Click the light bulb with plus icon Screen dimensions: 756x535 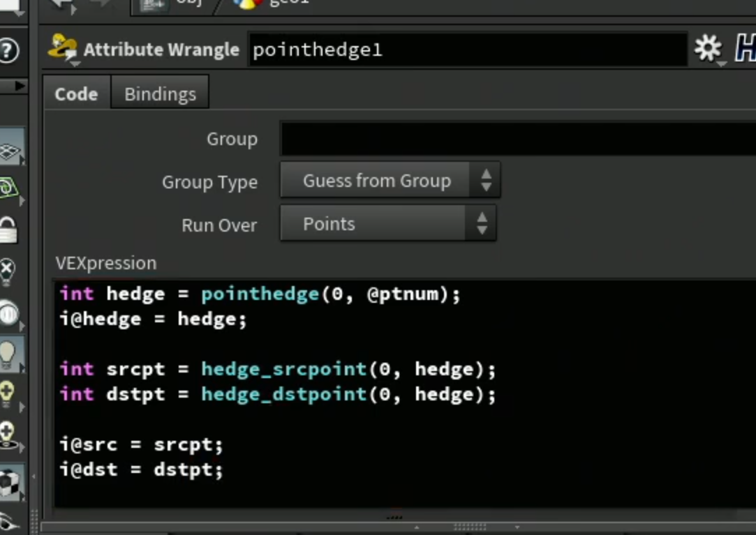click(x=8, y=394)
